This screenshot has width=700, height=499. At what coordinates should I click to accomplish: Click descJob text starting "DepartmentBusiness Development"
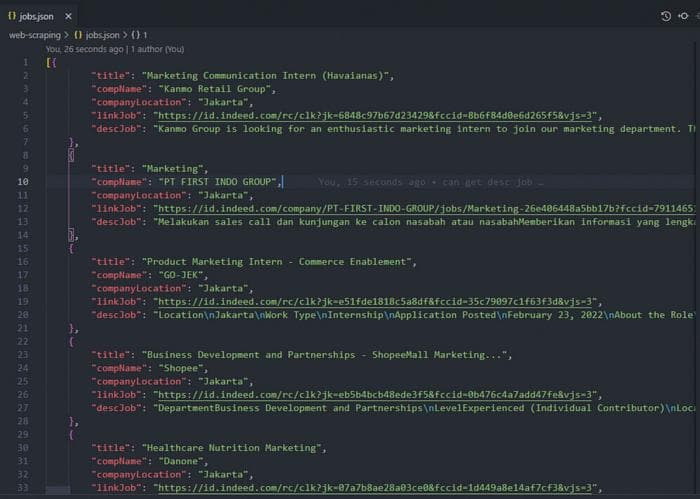tap(424, 408)
